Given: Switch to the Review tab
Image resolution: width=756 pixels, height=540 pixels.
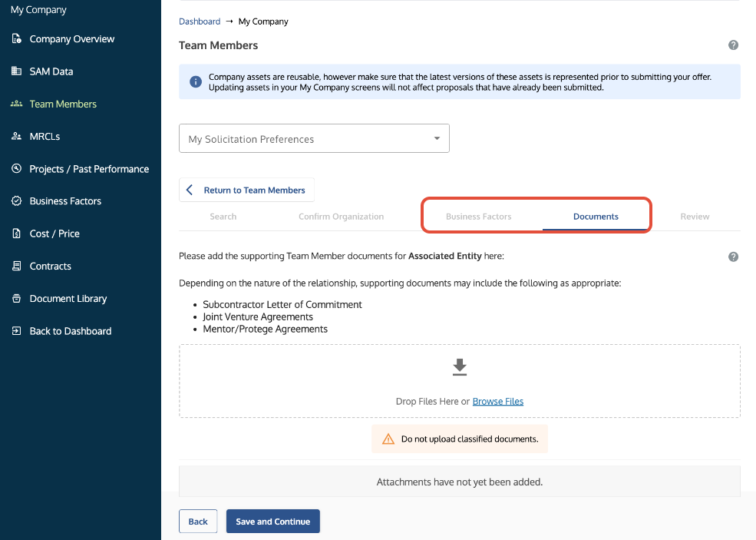Looking at the screenshot, I should pos(694,216).
